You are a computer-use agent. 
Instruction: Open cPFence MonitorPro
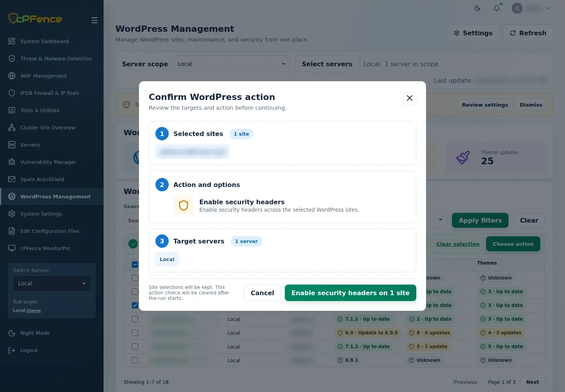click(x=52, y=248)
